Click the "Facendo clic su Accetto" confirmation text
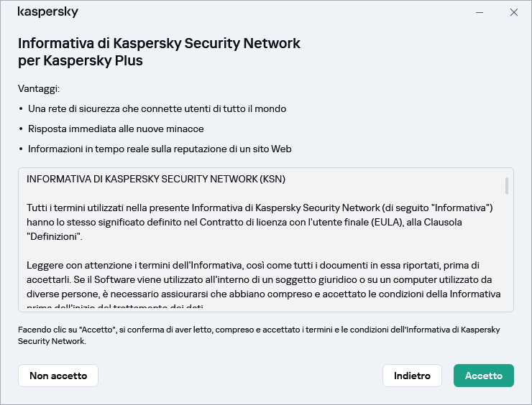 pyautogui.click(x=259, y=335)
